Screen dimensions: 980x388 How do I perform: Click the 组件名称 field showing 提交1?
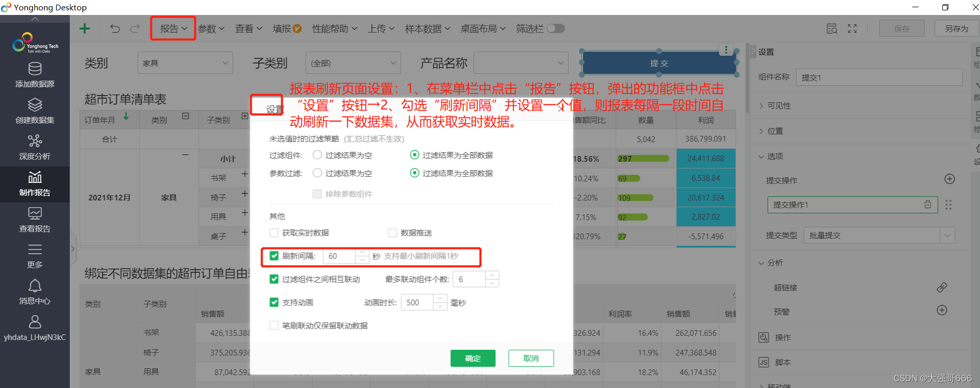click(879, 77)
